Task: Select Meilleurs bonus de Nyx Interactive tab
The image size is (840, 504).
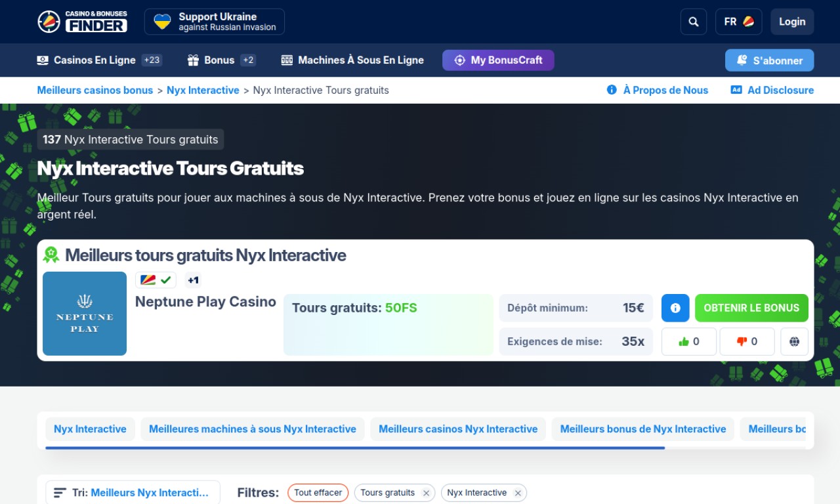Action: tap(643, 429)
